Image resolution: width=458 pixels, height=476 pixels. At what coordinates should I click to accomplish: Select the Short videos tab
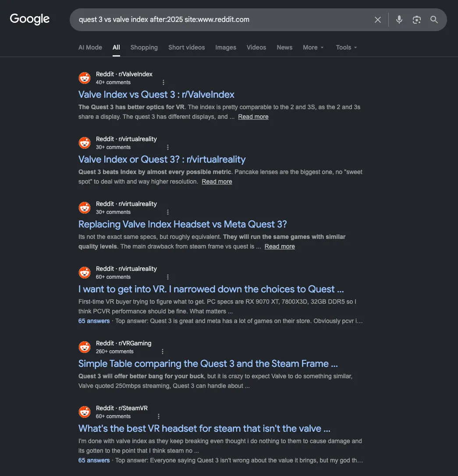click(x=186, y=47)
